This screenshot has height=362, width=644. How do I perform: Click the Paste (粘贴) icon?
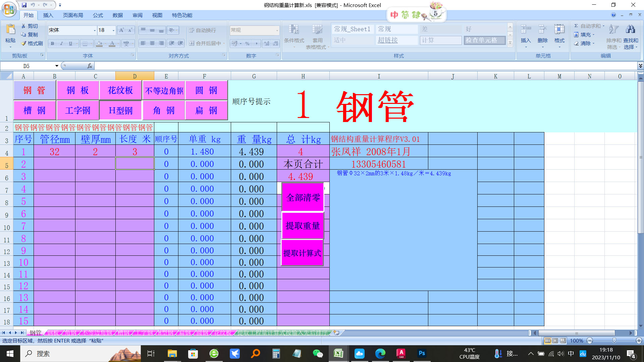click(x=10, y=29)
